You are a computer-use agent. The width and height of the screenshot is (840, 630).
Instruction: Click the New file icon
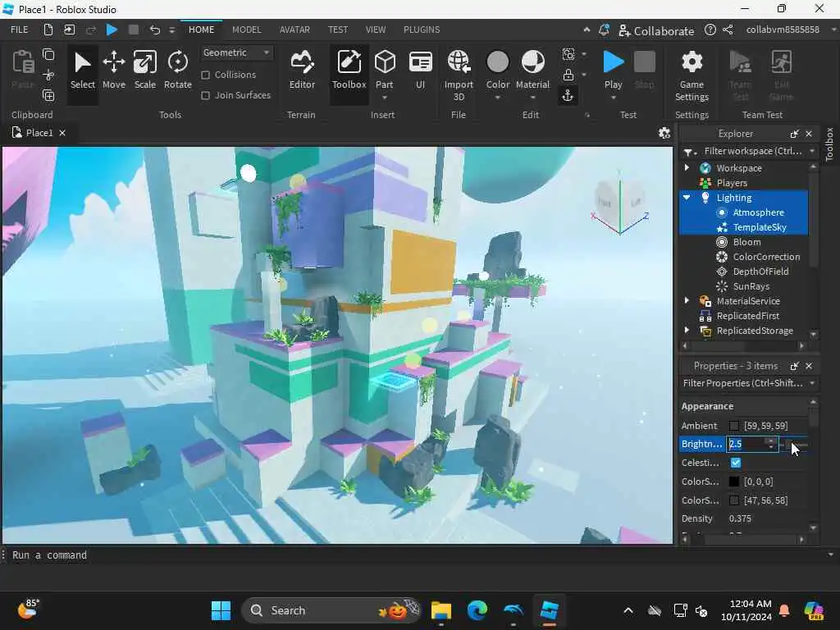(x=48, y=30)
